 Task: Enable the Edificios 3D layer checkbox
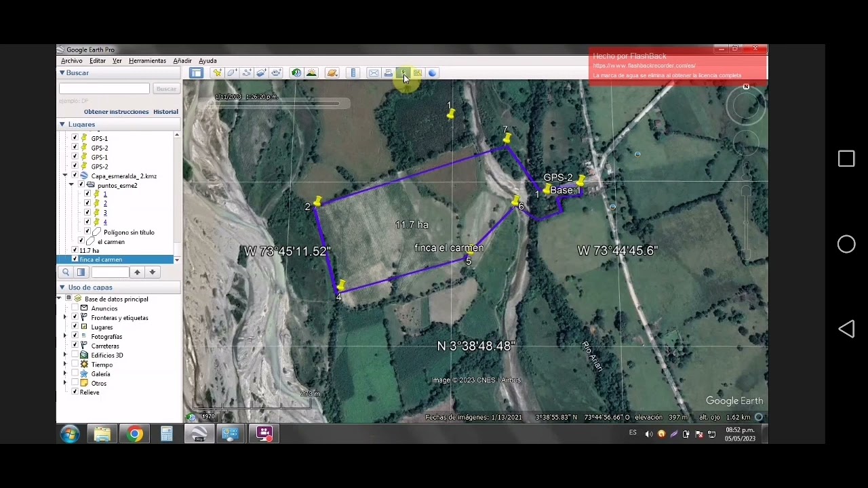75,355
